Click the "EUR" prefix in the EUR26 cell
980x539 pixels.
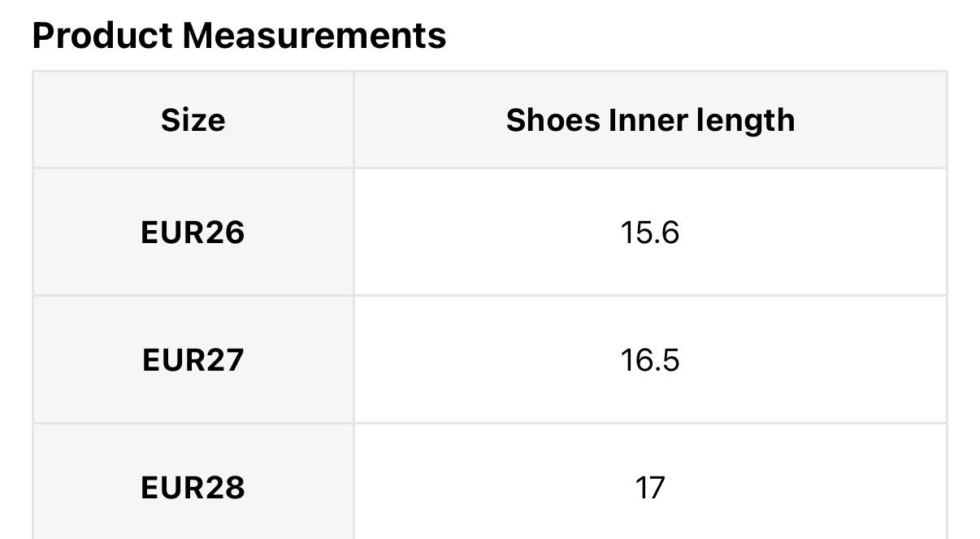[x=171, y=233]
